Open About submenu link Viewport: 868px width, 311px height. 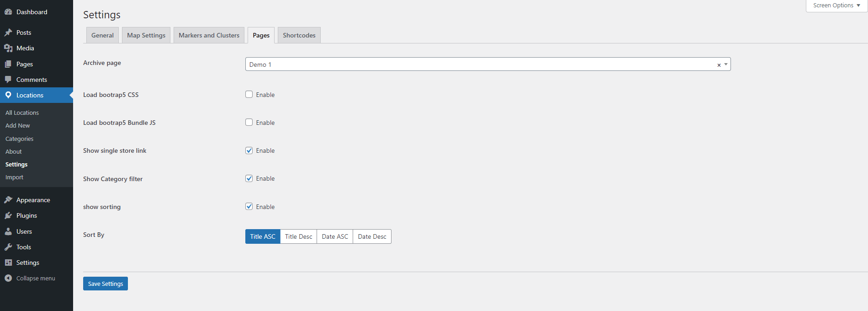coord(14,151)
